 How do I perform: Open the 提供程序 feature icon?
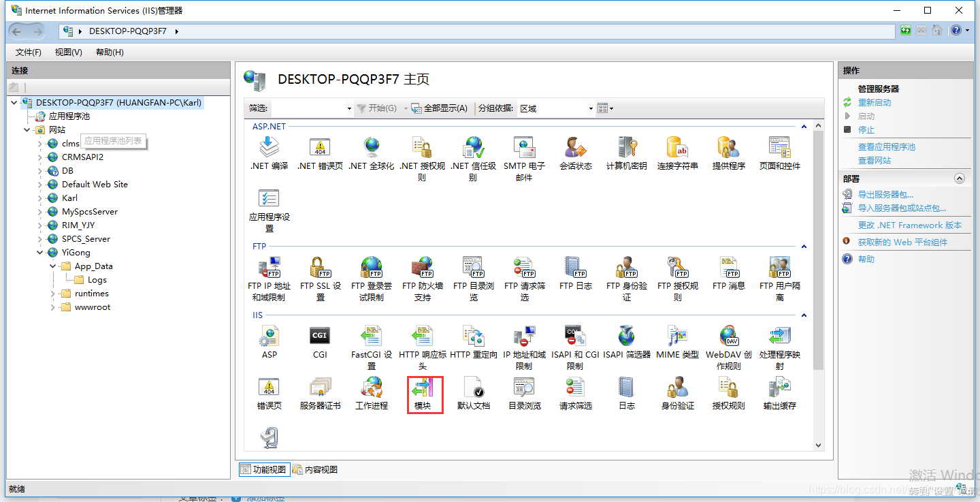click(x=729, y=154)
